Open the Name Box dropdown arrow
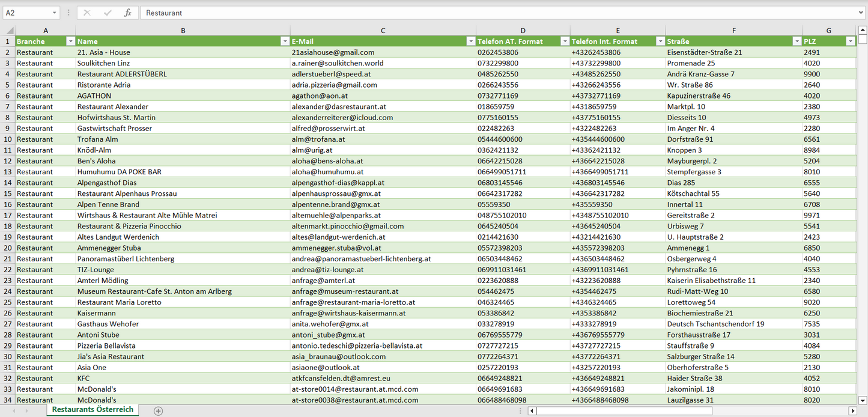The height and width of the screenshot is (417, 868). point(54,13)
